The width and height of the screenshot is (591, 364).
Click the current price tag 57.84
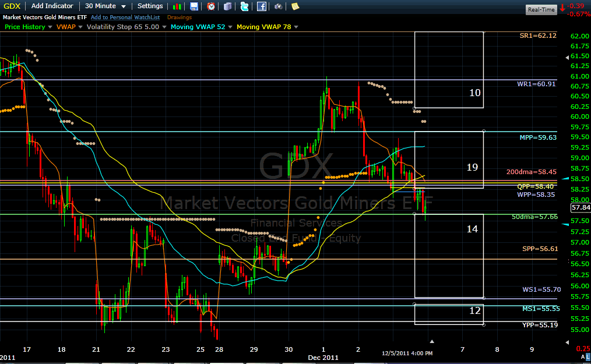(581, 207)
